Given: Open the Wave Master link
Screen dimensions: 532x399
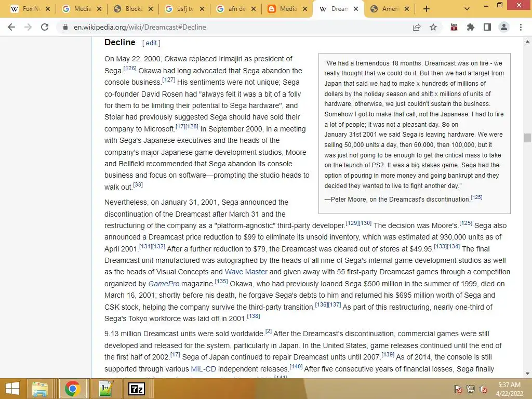Looking at the screenshot, I should point(246,272).
